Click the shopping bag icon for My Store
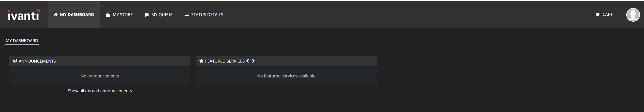The width and height of the screenshot is (644, 112). 108,15
